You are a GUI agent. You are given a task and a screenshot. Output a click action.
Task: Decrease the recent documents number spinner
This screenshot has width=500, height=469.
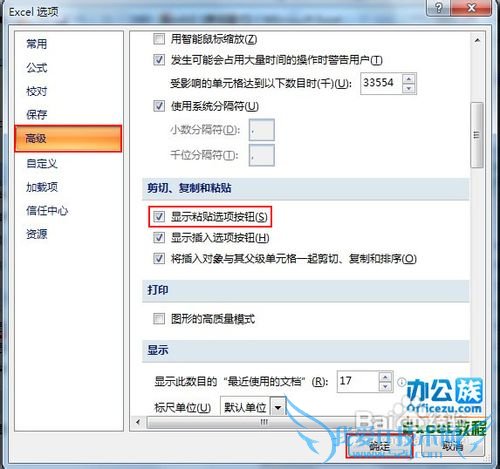[x=385, y=386]
